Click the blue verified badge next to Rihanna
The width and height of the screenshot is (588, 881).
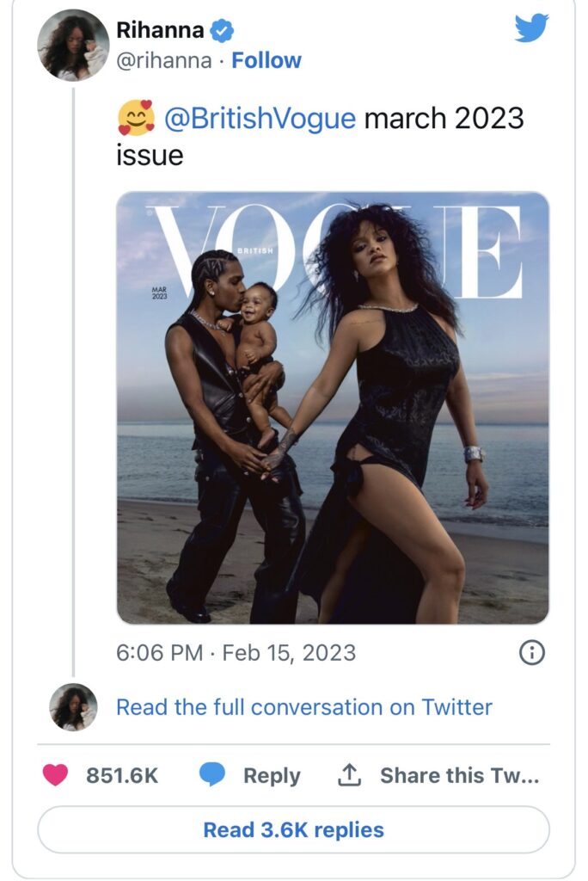[x=224, y=32]
